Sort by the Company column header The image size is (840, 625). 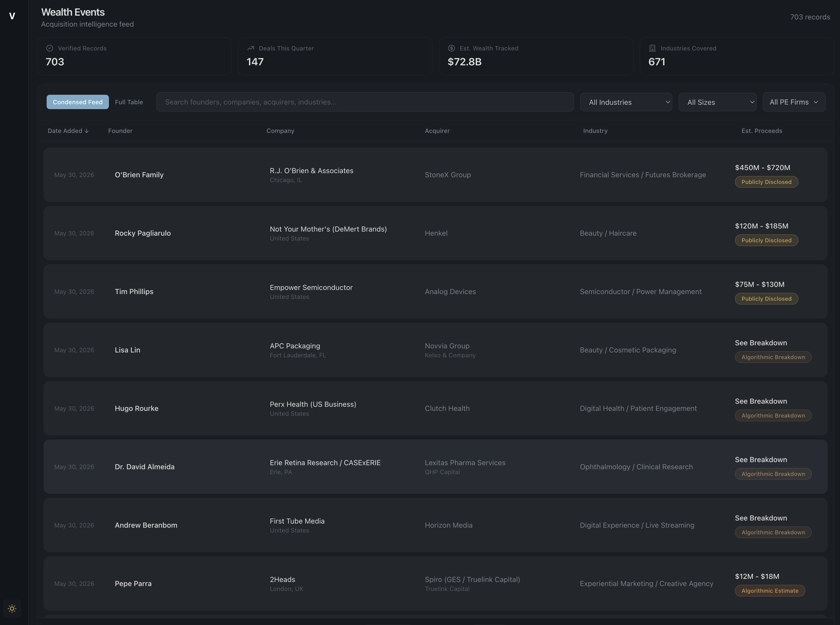pyautogui.click(x=280, y=131)
